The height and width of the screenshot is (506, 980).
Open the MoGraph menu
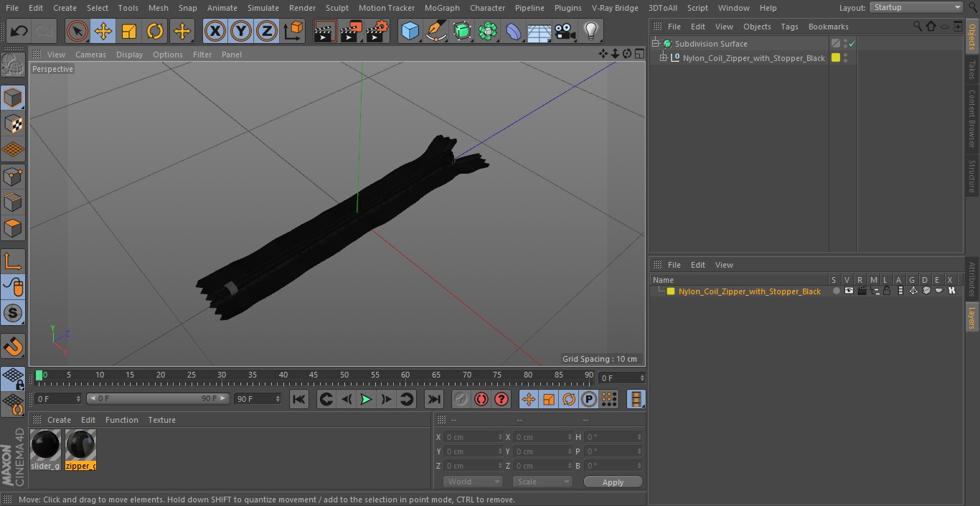coord(442,7)
